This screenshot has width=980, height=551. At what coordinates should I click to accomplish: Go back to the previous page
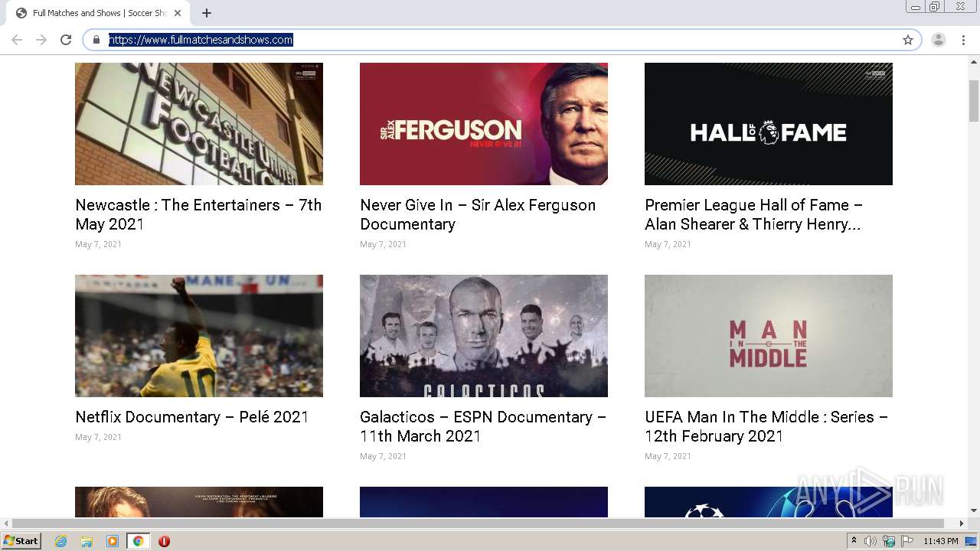tap(17, 40)
